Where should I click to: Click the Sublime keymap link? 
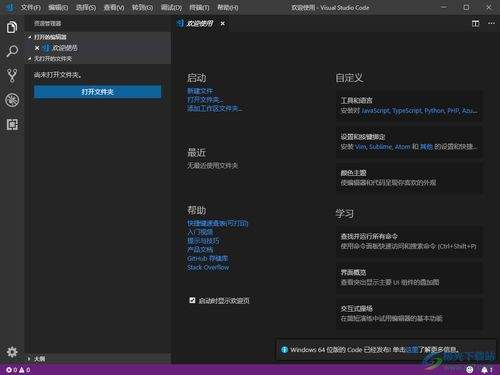pyautogui.click(x=380, y=147)
